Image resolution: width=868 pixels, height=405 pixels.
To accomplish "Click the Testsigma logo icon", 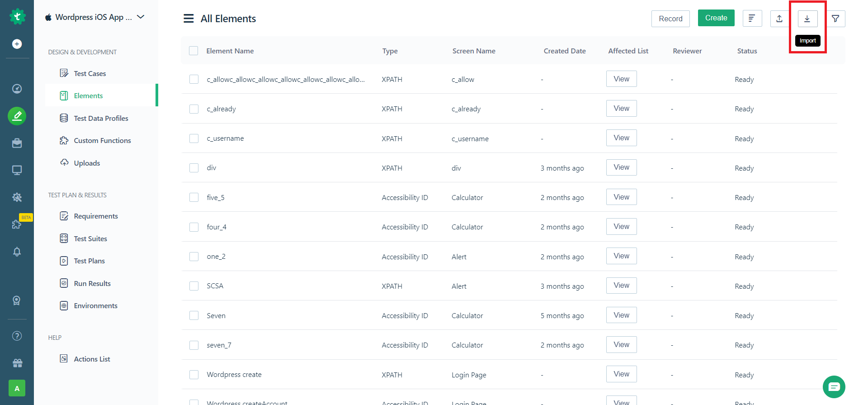I will point(17,17).
